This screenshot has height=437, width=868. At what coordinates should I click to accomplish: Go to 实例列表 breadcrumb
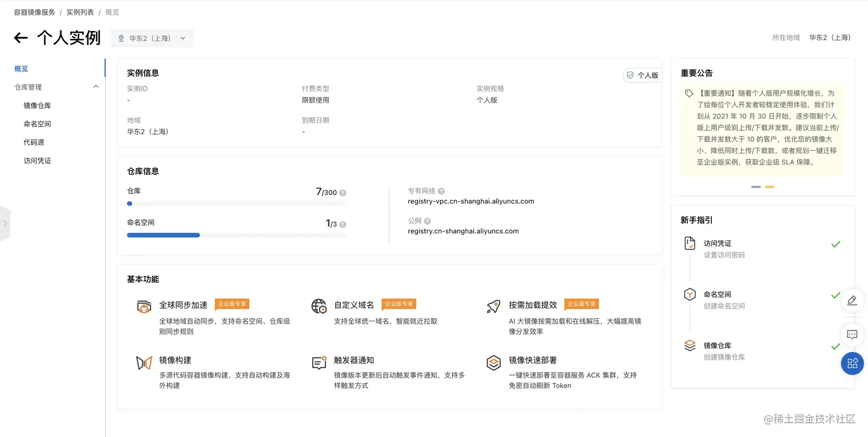tap(80, 12)
